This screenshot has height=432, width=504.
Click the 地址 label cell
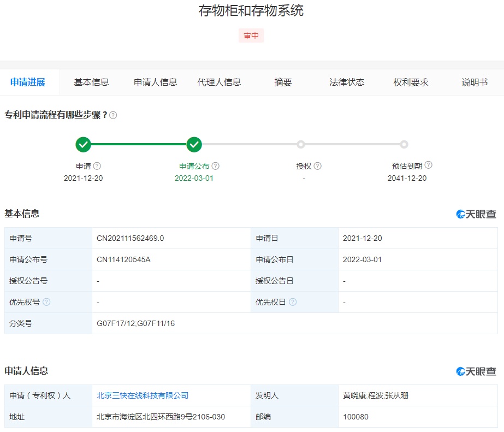click(x=48, y=417)
